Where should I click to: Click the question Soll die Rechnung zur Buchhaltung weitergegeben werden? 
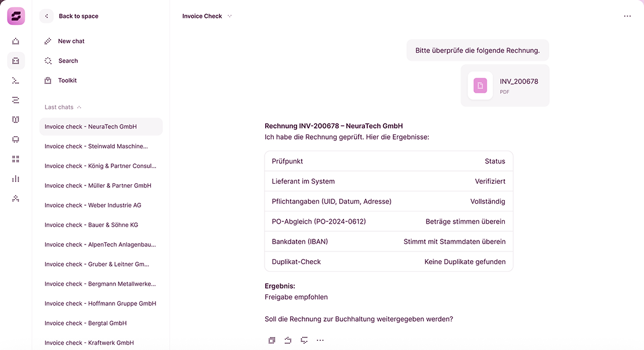(x=359, y=319)
